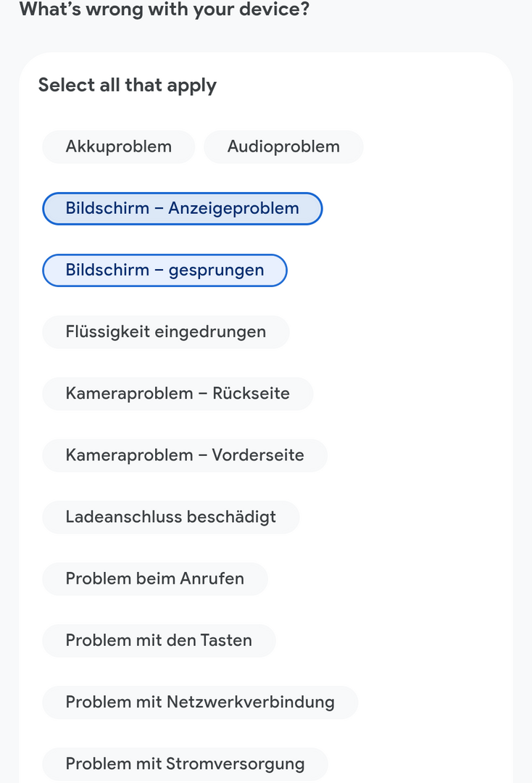532x783 pixels.
Task: Select the Akkuproblem chip
Action: [119, 146]
